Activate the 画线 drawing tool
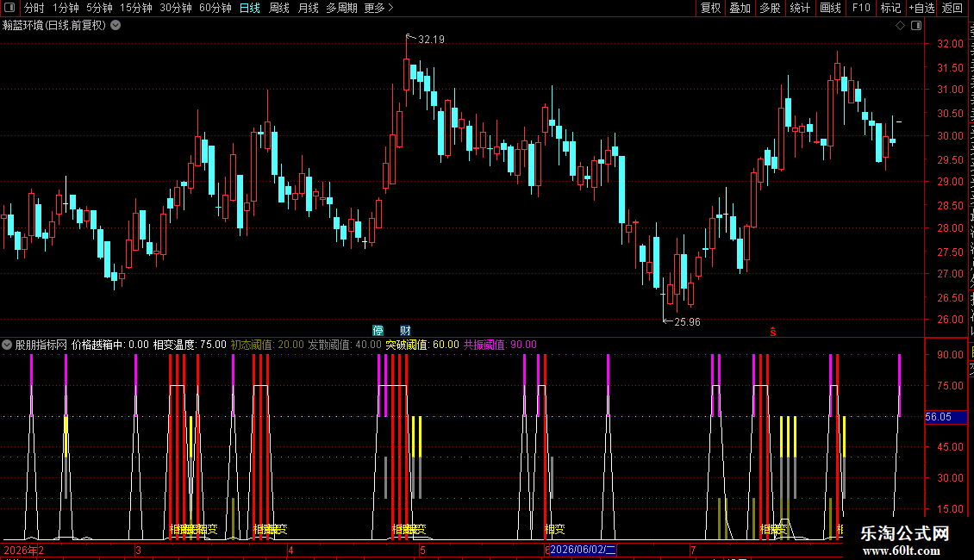This screenshot has height=560, width=974. (830, 8)
